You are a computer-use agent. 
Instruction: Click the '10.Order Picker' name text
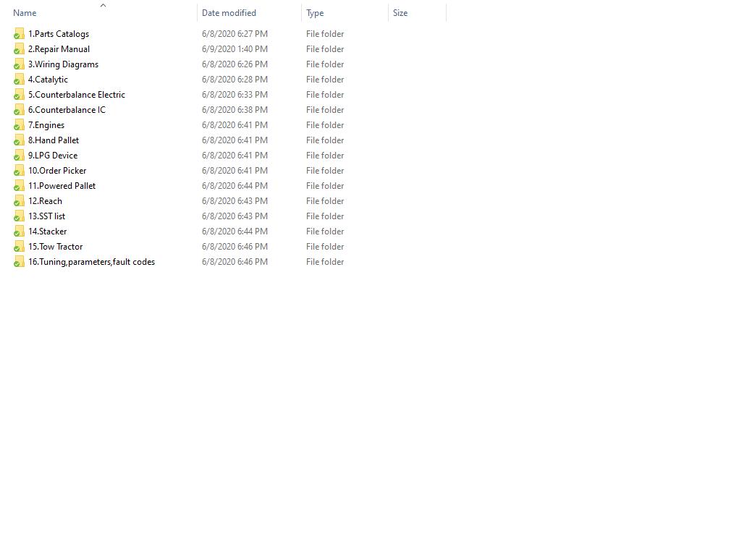coord(57,171)
